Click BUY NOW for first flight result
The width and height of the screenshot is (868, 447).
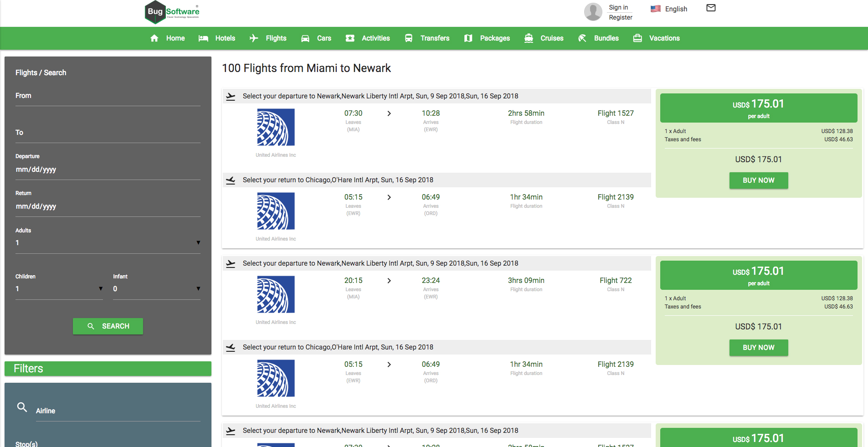point(759,180)
